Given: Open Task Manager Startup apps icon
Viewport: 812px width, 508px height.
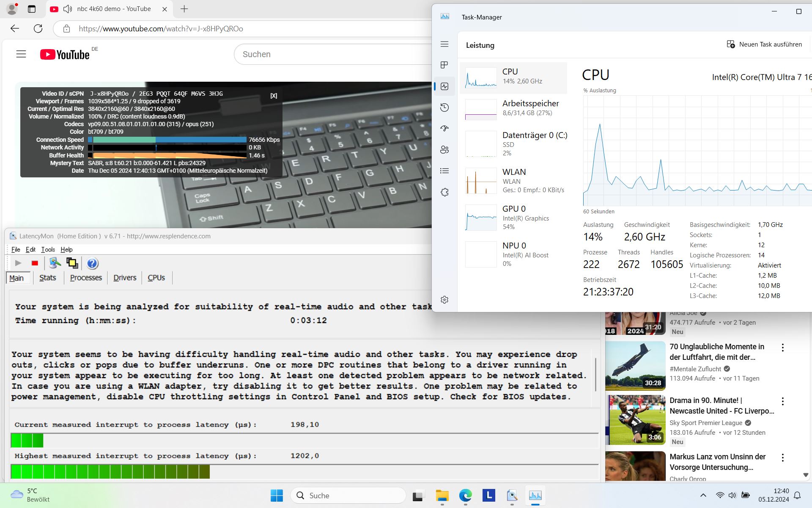Looking at the screenshot, I should point(444,129).
